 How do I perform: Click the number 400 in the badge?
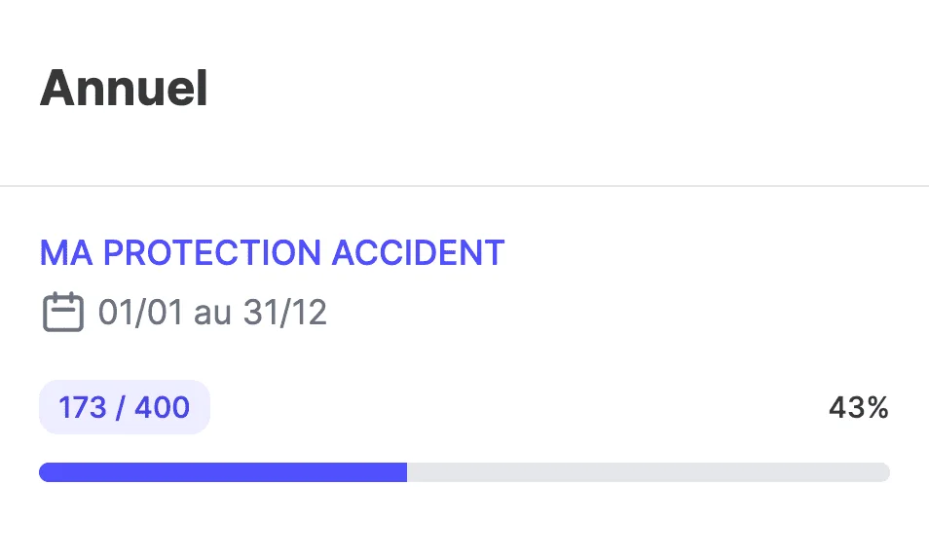coord(161,407)
